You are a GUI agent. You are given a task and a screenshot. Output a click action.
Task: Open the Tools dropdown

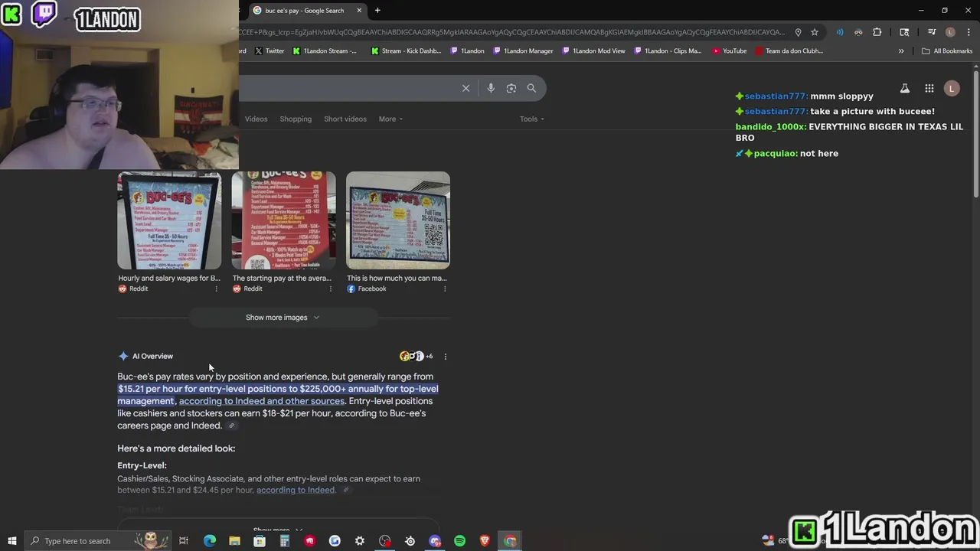coord(532,119)
